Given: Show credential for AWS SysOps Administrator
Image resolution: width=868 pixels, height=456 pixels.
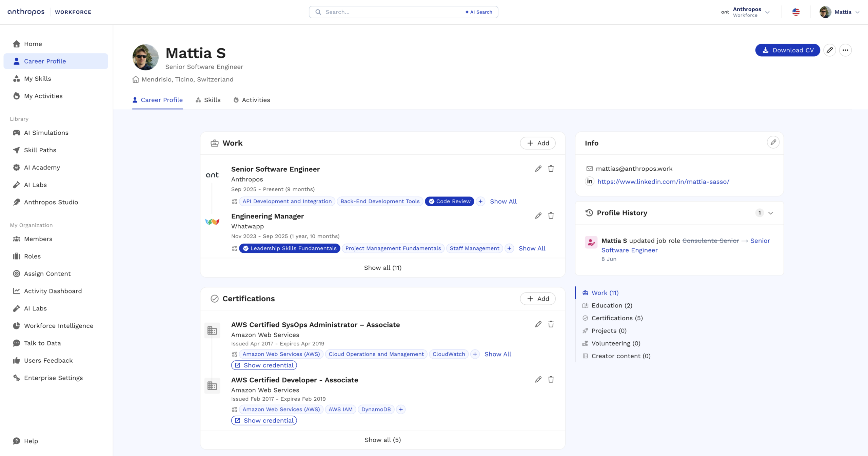Looking at the screenshot, I should tap(264, 365).
